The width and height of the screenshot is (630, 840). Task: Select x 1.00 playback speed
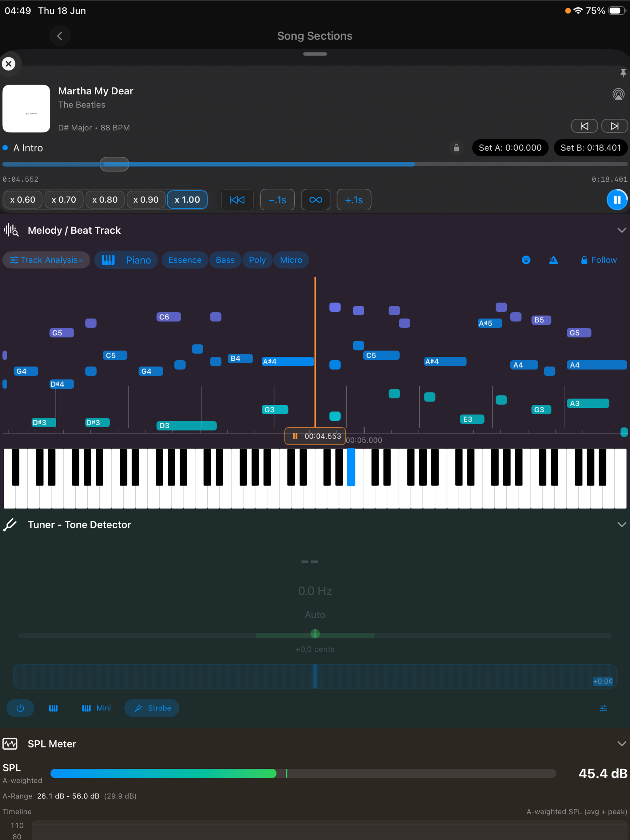click(187, 200)
